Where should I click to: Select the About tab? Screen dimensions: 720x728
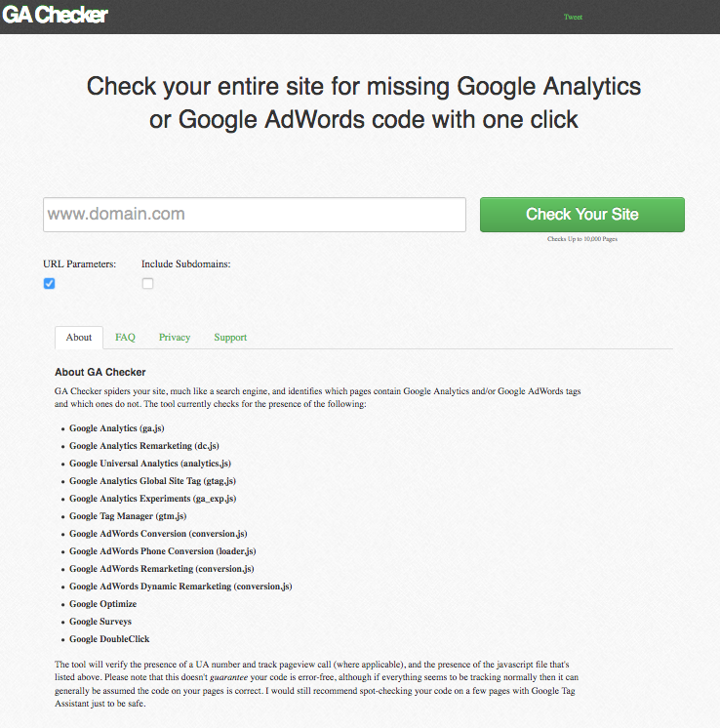pos(79,338)
